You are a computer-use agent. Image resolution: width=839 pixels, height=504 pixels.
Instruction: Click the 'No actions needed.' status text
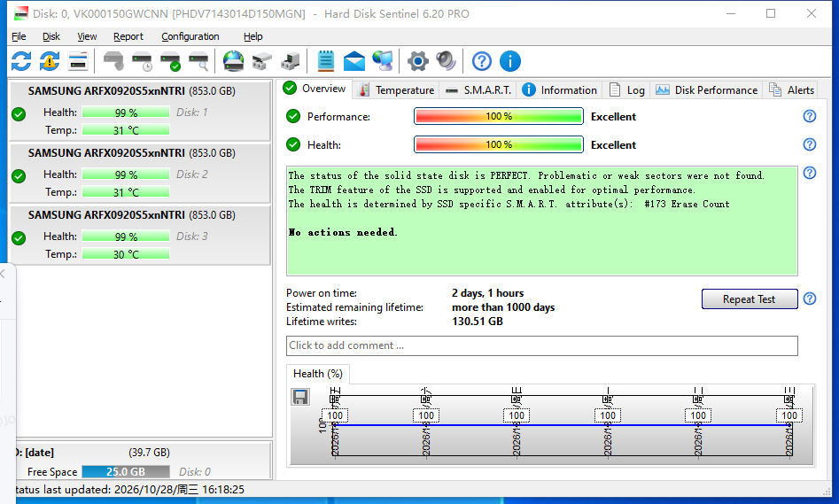[x=343, y=232]
